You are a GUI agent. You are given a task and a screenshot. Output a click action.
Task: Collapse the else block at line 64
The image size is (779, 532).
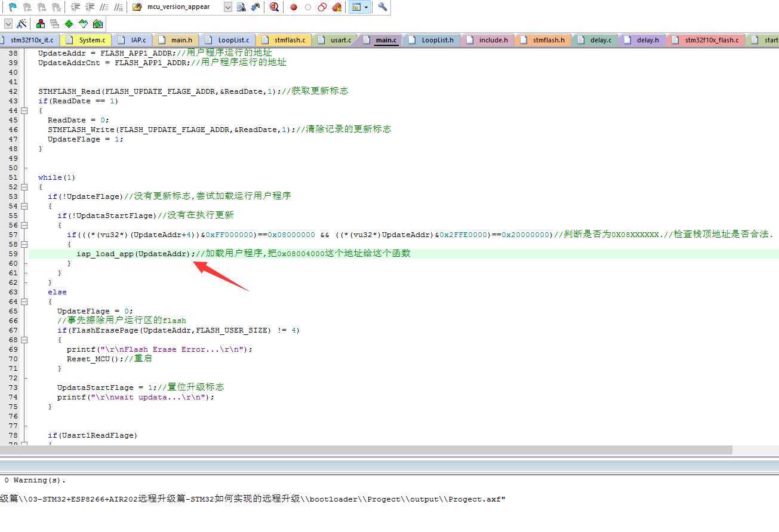point(24,302)
